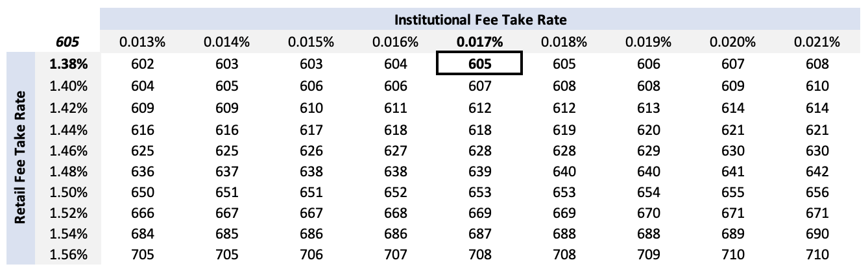Click the Institutional Fee Take Rate header
This screenshot has width=868, height=271.
pyautogui.click(x=480, y=20)
